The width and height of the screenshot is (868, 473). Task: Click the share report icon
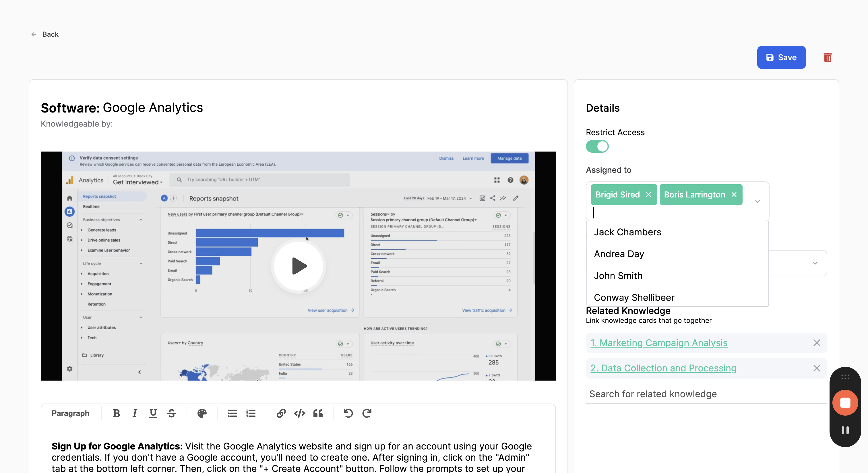pyautogui.click(x=492, y=198)
